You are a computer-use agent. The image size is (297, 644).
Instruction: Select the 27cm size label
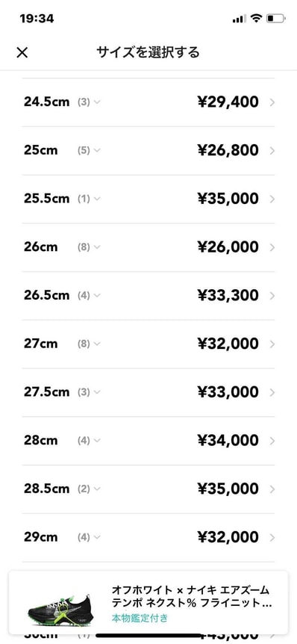click(40, 344)
